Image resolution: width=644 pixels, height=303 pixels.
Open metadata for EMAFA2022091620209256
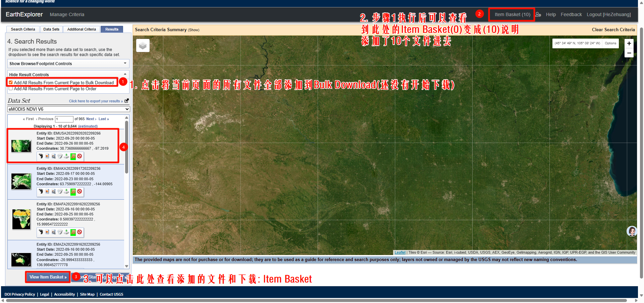coord(60,232)
